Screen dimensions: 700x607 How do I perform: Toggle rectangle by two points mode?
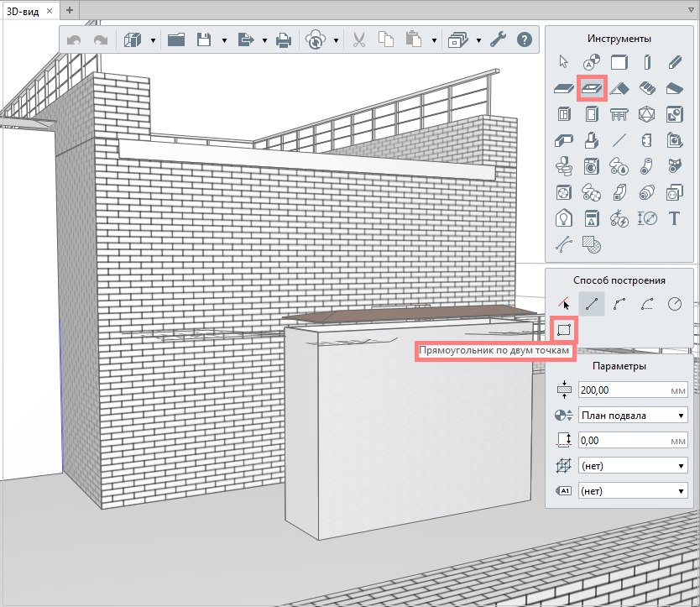pos(564,330)
